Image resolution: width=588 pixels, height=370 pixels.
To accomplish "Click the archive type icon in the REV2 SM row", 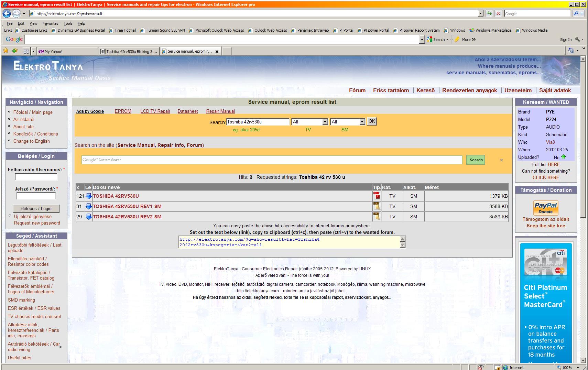I will (x=377, y=217).
